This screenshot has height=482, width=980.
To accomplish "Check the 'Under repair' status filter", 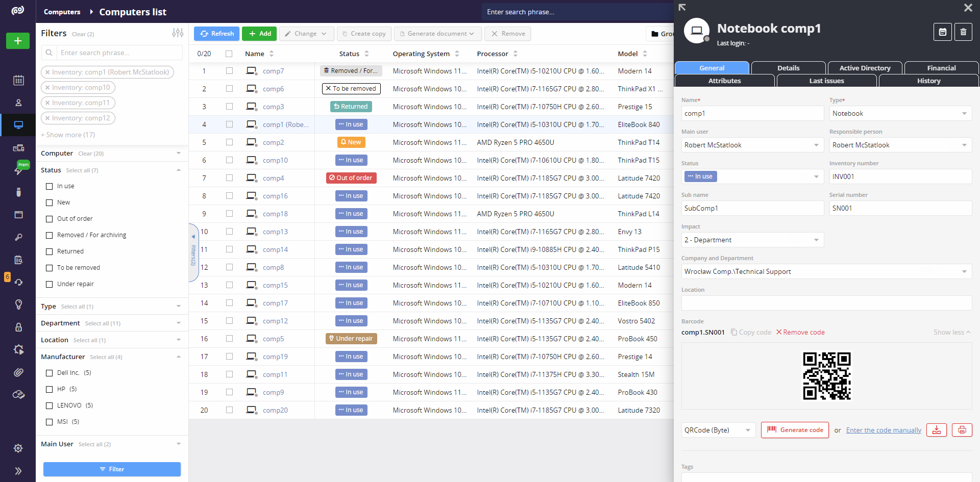I will [x=50, y=284].
